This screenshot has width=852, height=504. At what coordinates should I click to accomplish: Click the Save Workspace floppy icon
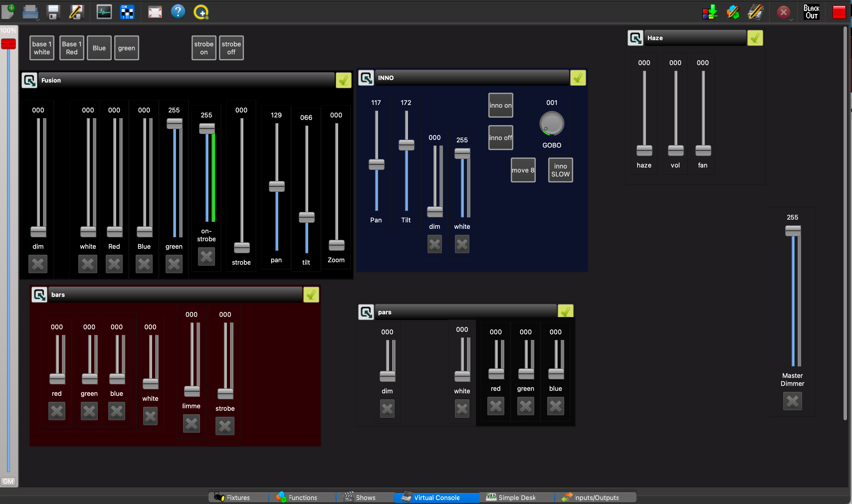point(53,12)
